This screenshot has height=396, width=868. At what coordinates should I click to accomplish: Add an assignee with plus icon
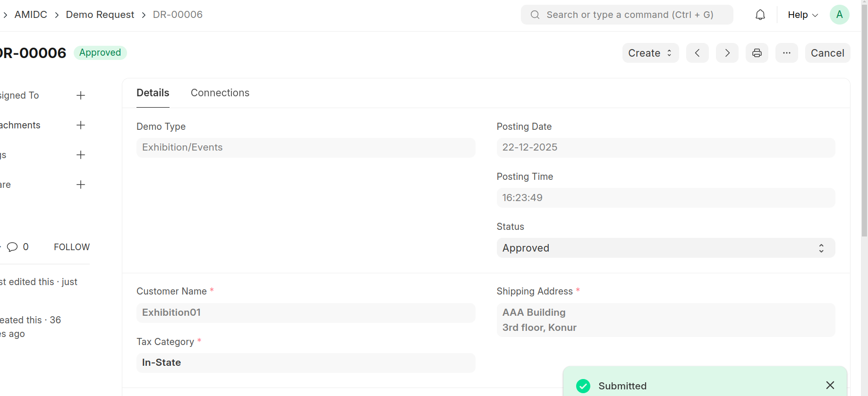[81, 95]
